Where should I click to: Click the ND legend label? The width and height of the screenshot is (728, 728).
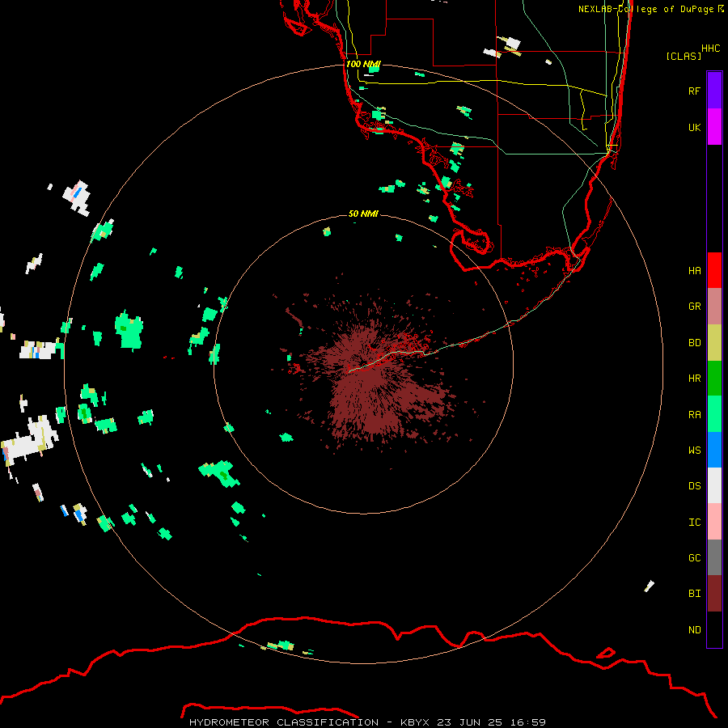pyautogui.click(x=694, y=630)
